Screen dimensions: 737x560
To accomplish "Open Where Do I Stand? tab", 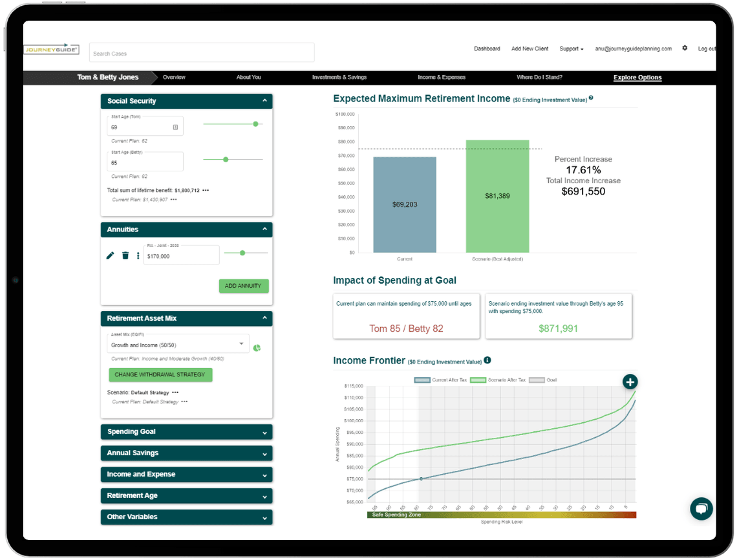I will point(539,77).
